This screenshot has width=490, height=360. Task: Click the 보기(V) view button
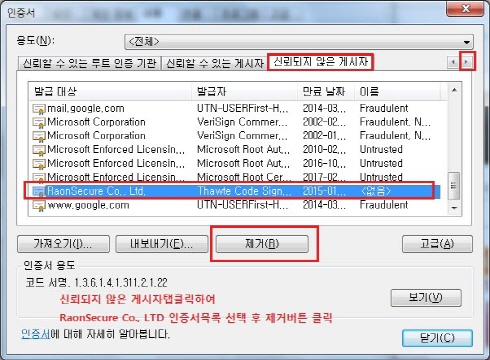point(426,298)
